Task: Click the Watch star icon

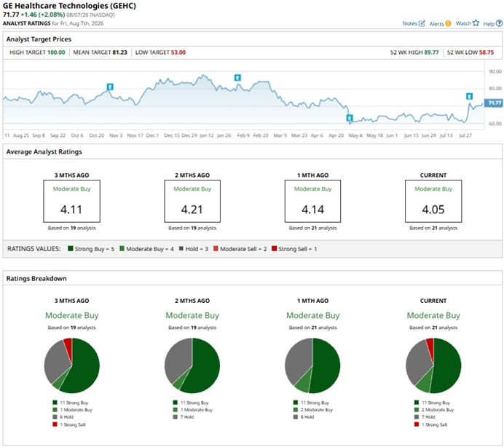Action: tap(476, 23)
